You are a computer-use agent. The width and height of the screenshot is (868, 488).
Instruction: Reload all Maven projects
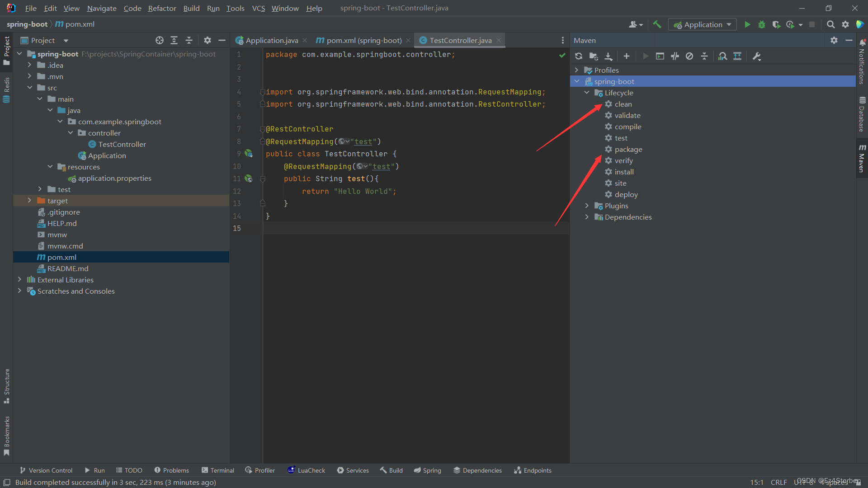(579, 56)
